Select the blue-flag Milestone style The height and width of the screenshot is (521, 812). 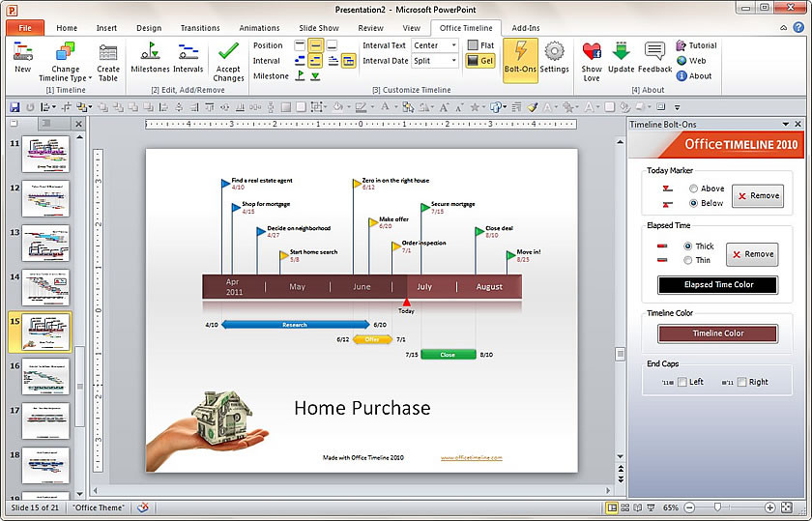click(x=300, y=76)
